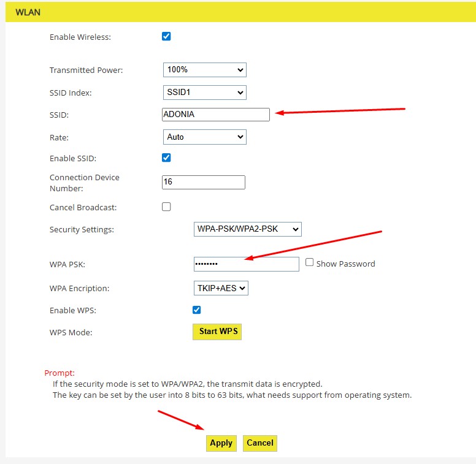The image size is (476, 464).
Task: Toggle the Enable Wireless checkbox
Action: pyautogui.click(x=166, y=36)
